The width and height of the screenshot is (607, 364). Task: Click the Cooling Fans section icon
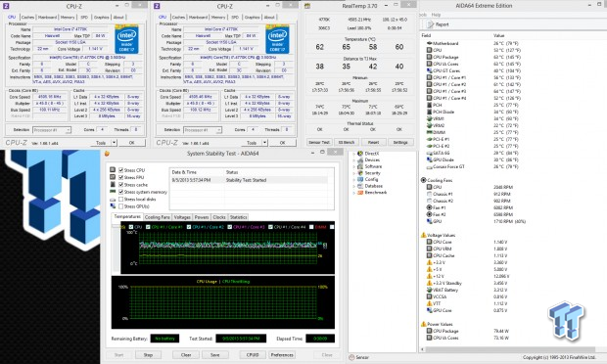[x=424, y=180]
